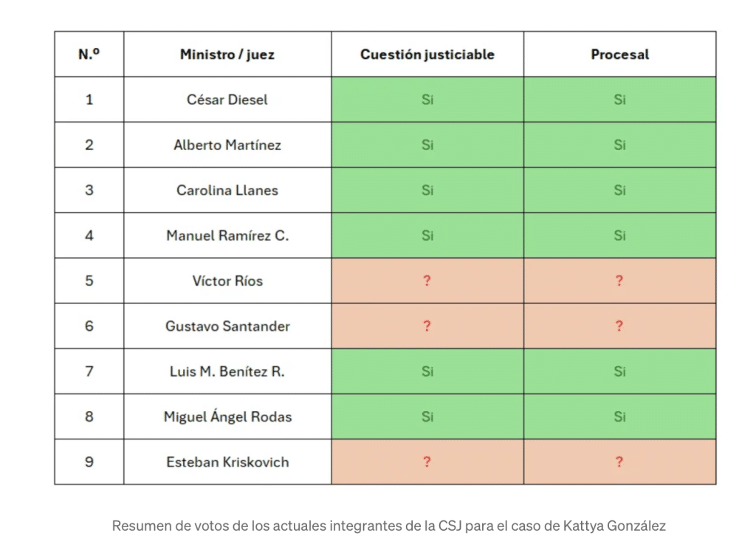Viewport: 756px width, 550px height.
Task: Click the 'Ministro / juez' column header
Action: coord(227,55)
